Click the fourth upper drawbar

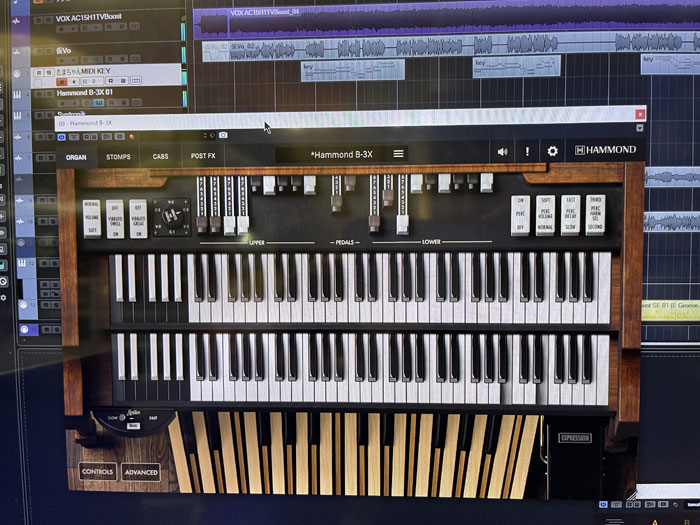243,225
